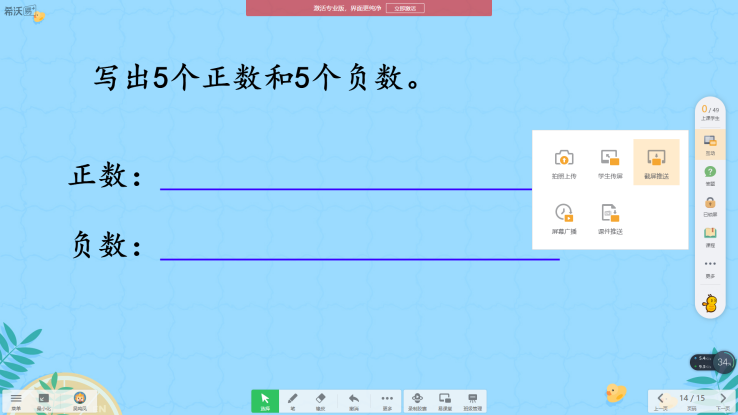Select the title text 写出5个正数和5个负数
Image resolution: width=738 pixels, height=415 pixels.
pos(257,78)
